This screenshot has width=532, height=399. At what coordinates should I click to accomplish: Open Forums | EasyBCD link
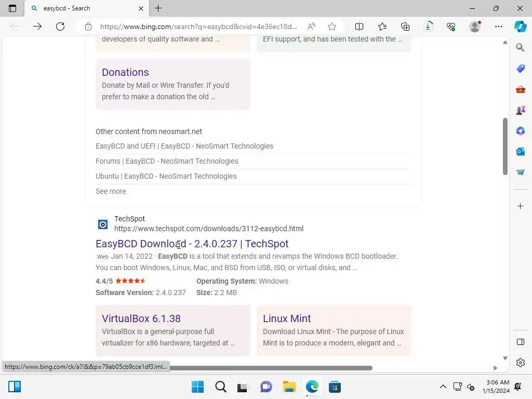coord(167,161)
